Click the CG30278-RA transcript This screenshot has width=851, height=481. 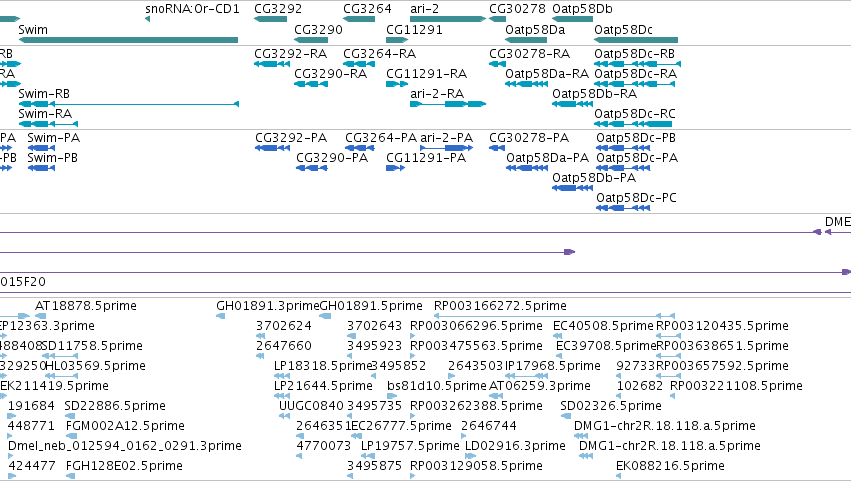[497, 64]
